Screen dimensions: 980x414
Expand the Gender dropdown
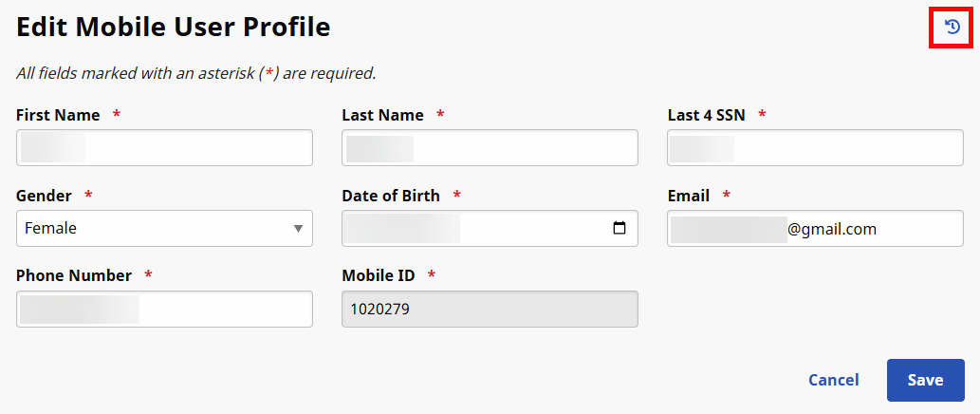tap(164, 228)
